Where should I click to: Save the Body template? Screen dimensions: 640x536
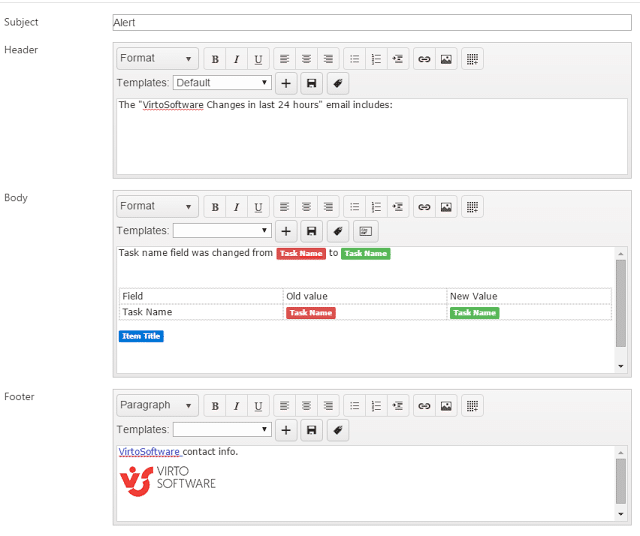(311, 231)
